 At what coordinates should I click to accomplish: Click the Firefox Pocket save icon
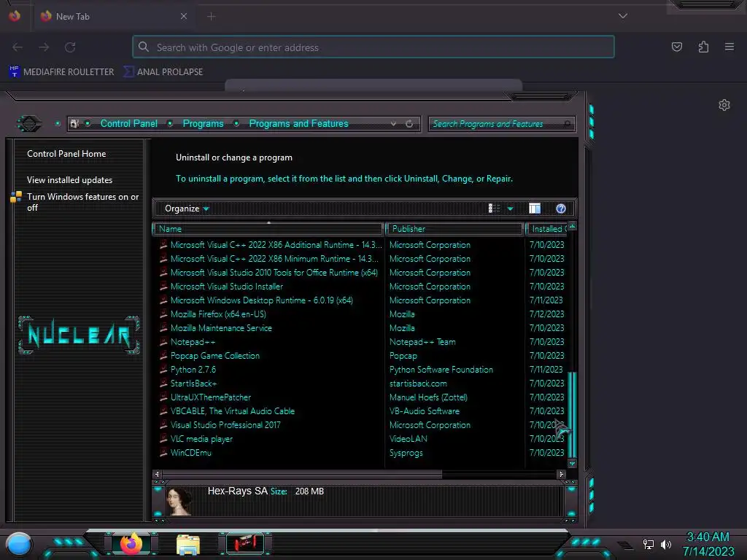click(676, 47)
